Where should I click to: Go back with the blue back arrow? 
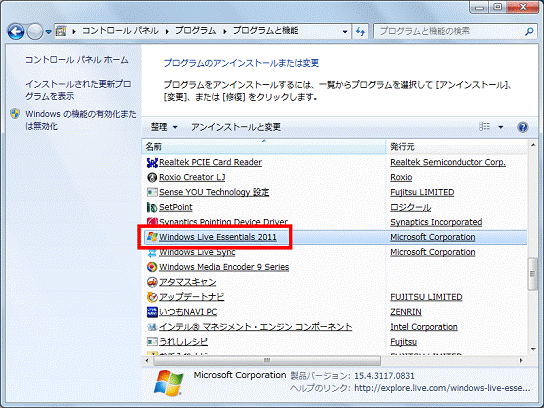coord(16,32)
